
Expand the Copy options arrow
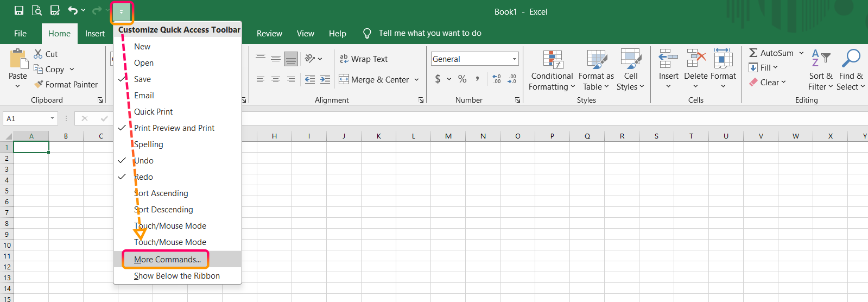tap(72, 70)
